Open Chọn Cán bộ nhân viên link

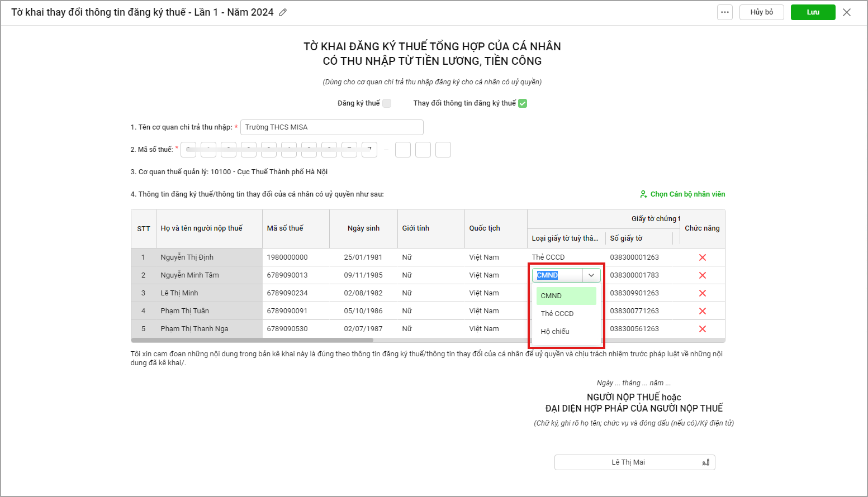tap(682, 194)
